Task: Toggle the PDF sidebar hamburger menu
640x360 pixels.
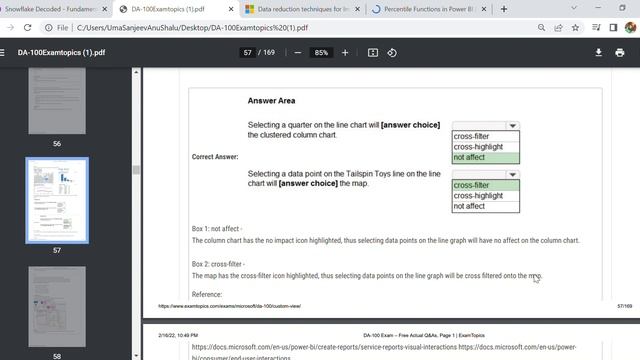Action: pos(2,53)
